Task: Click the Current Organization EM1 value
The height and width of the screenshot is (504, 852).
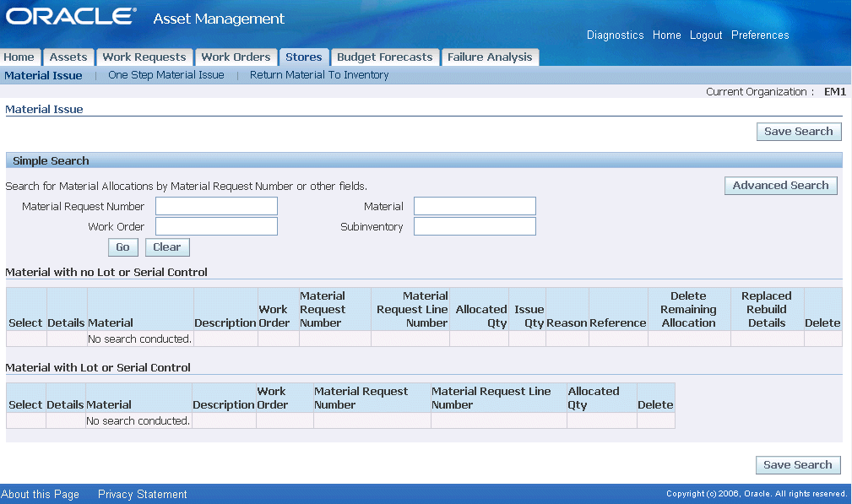Action: click(834, 92)
